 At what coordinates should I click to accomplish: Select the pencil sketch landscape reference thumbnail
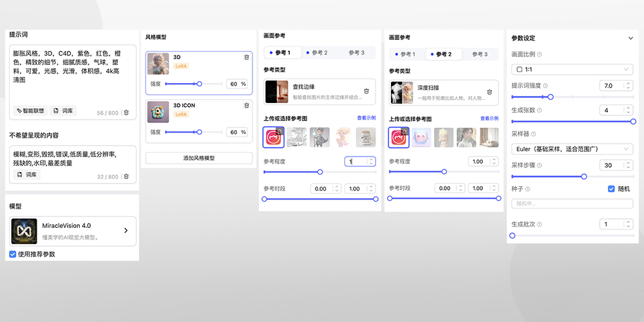tap(296, 138)
